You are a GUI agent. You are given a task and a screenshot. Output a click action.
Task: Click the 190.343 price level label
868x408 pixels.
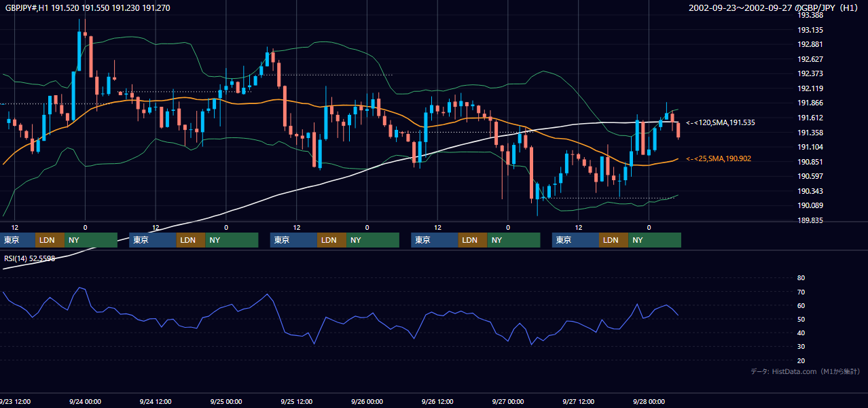pos(810,191)
